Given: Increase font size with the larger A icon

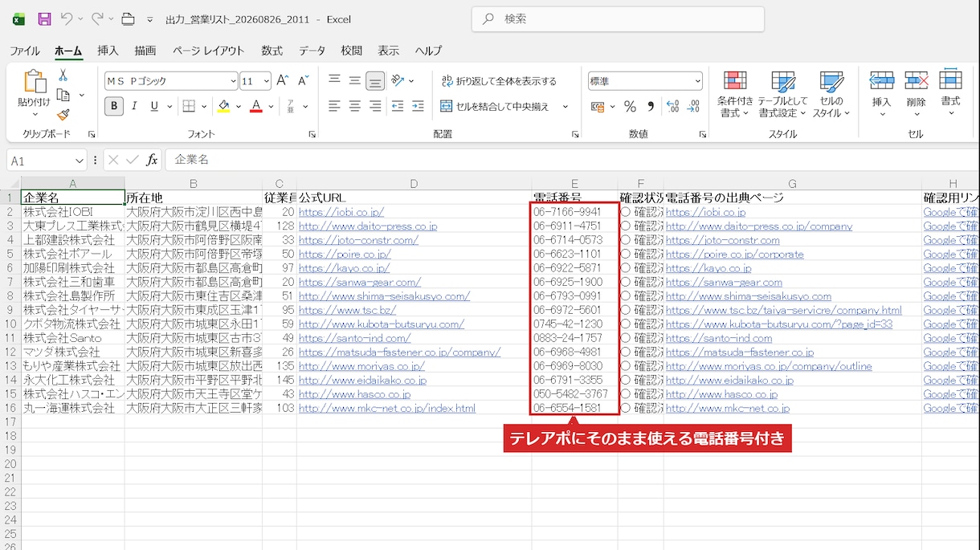Looking at the screenshot, I should tap(282, 81).
